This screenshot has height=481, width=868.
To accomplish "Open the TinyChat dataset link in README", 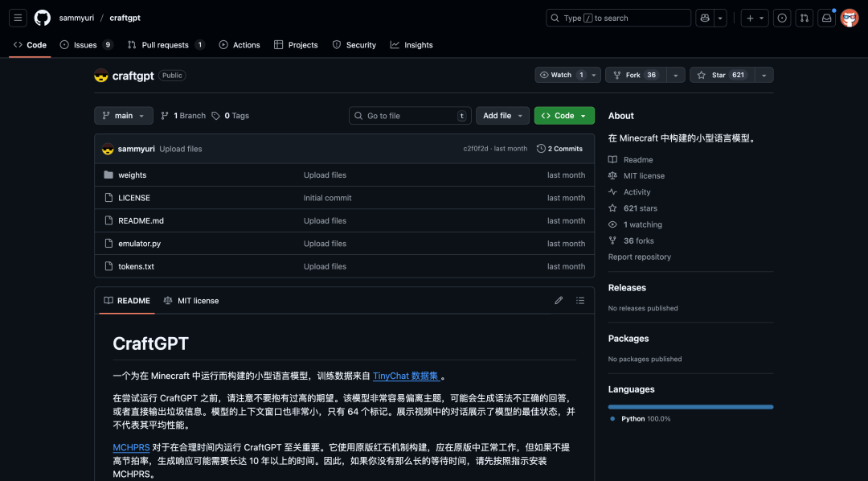I will point(407,375).
